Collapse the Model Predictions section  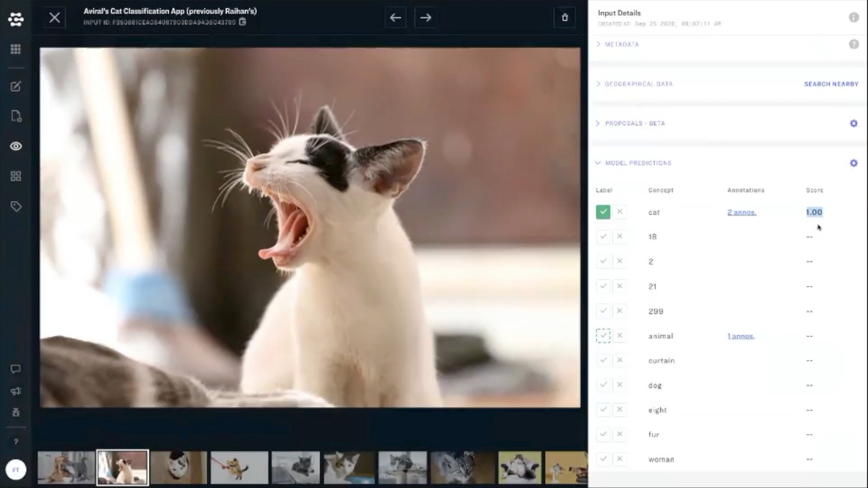pos(637,163)
